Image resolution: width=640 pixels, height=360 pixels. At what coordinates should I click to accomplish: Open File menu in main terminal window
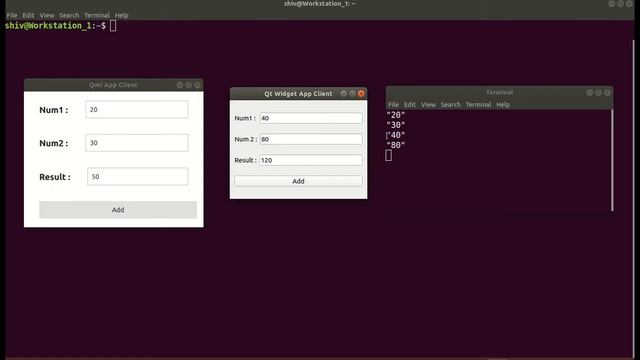(12, 15)
